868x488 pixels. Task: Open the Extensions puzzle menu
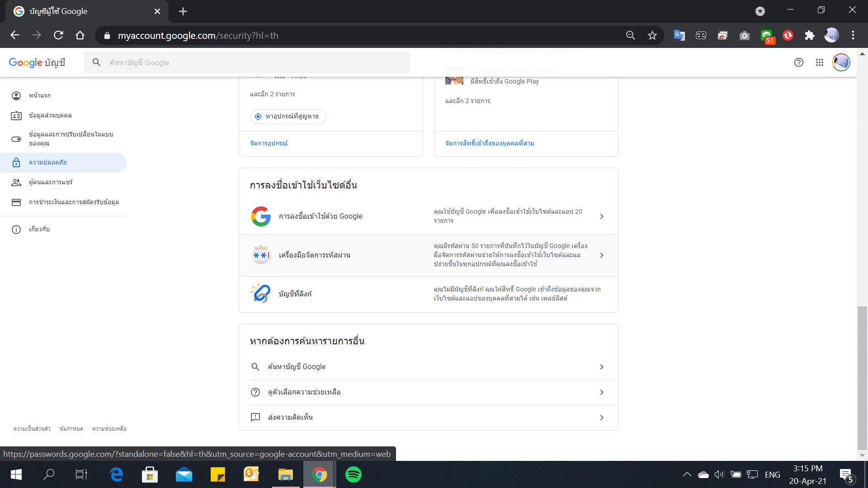pos(809,35)
